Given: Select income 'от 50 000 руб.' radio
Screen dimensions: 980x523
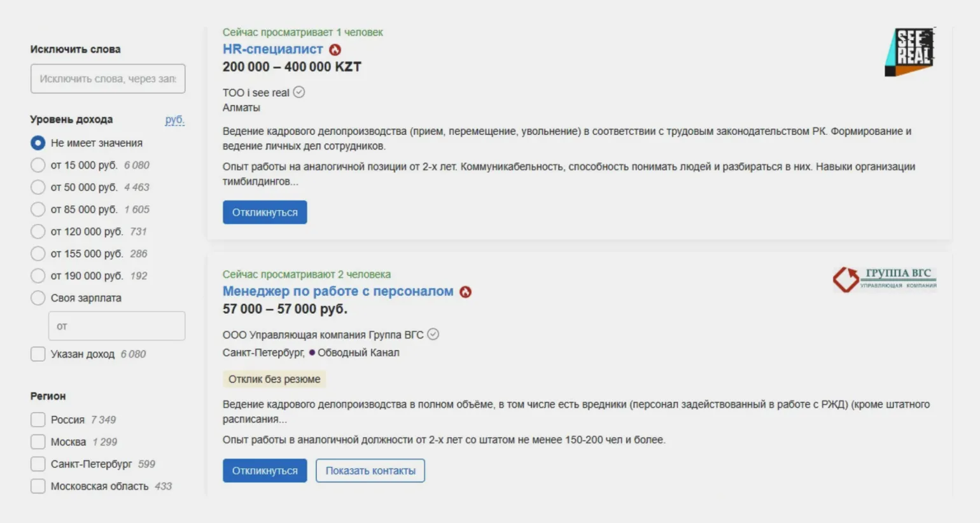Looking at the screenshot, I should pyautogui.click(x=38, y=187).
